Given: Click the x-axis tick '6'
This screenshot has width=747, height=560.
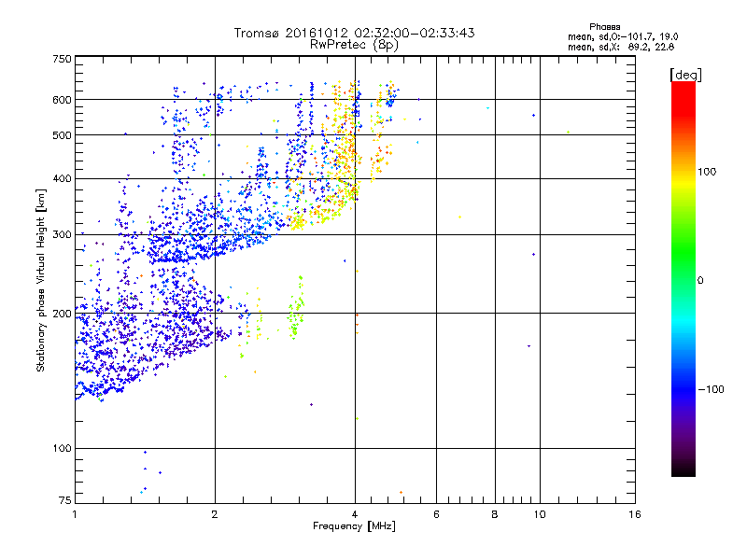Looking at the screenshot, I should 436,514.
